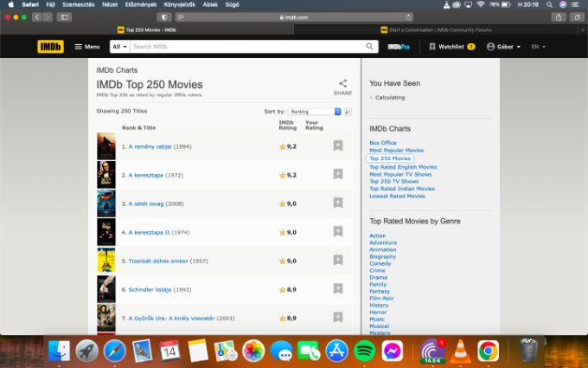The width and height of the screenshot is (588, 368).
Task: Click the Search IMDb input field
Action: point(247,47)
